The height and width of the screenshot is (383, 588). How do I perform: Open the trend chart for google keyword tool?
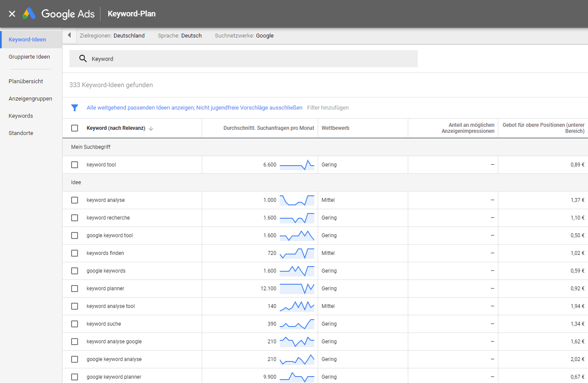point(297,235)
